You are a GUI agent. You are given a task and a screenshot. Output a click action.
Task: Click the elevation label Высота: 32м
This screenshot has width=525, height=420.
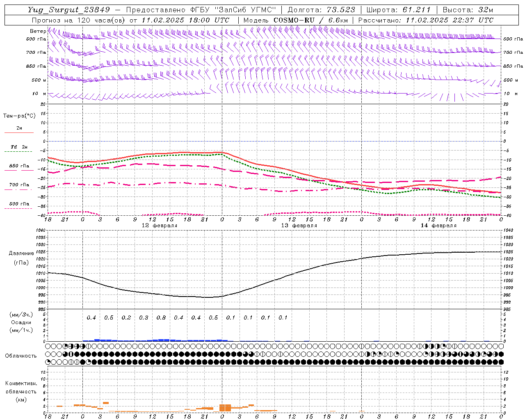pyautogui.click(x=467, y=10)
